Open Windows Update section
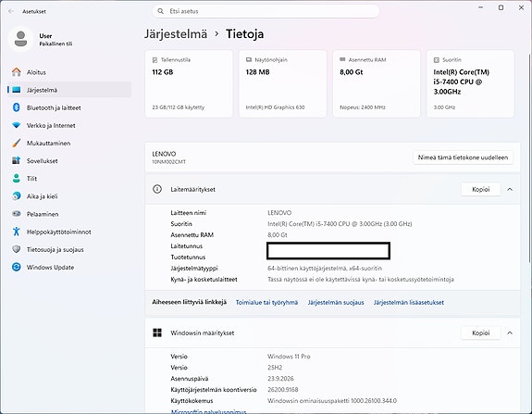The width and height of the screenshot is (532, 414). 69,267
